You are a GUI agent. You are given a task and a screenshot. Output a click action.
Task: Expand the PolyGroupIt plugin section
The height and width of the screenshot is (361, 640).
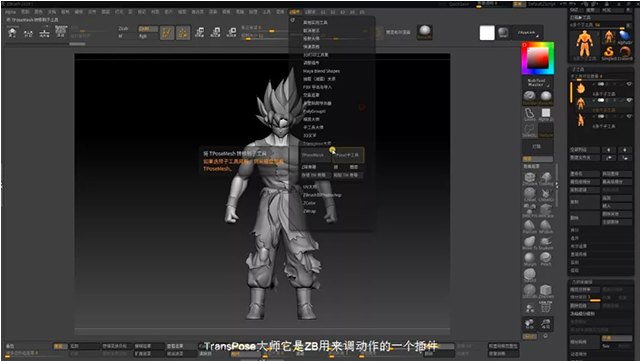click(314, 111)
